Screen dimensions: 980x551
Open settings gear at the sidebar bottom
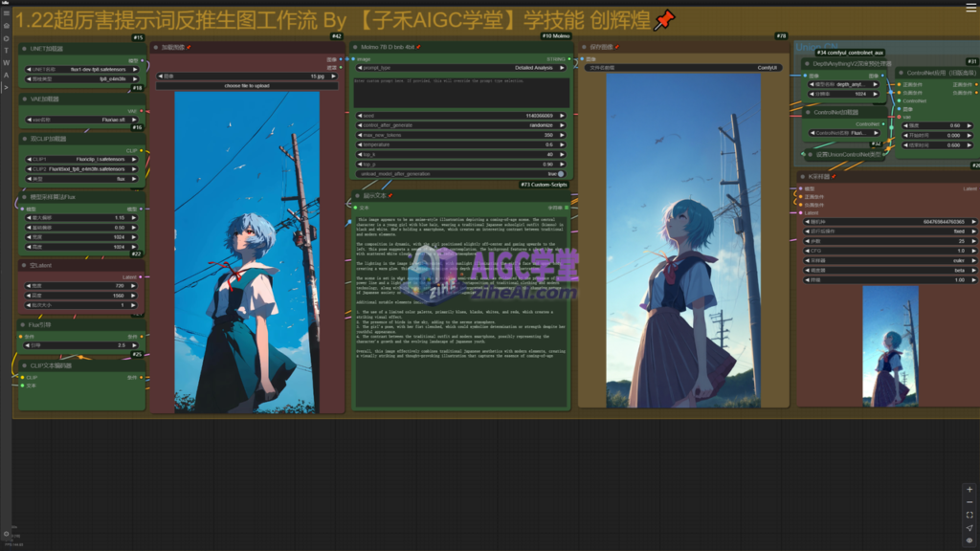[7, 534]
